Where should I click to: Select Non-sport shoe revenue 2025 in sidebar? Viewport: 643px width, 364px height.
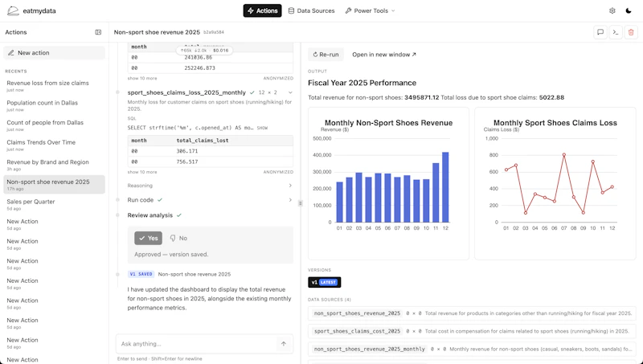tap(54, 185)
